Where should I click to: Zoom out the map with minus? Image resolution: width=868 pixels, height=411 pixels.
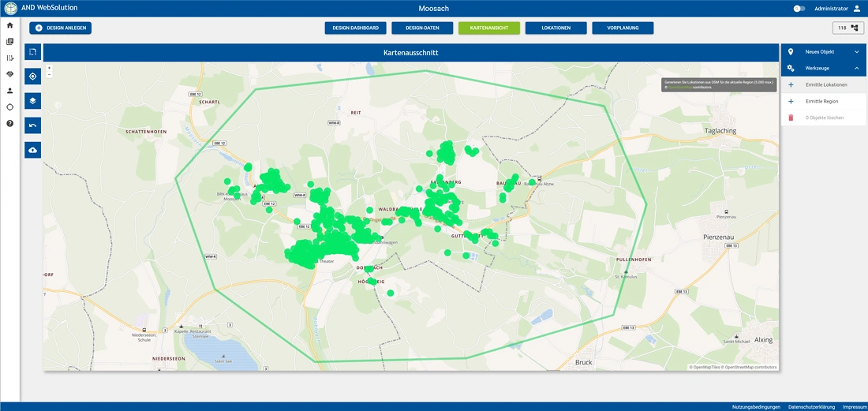click(49, 74)
